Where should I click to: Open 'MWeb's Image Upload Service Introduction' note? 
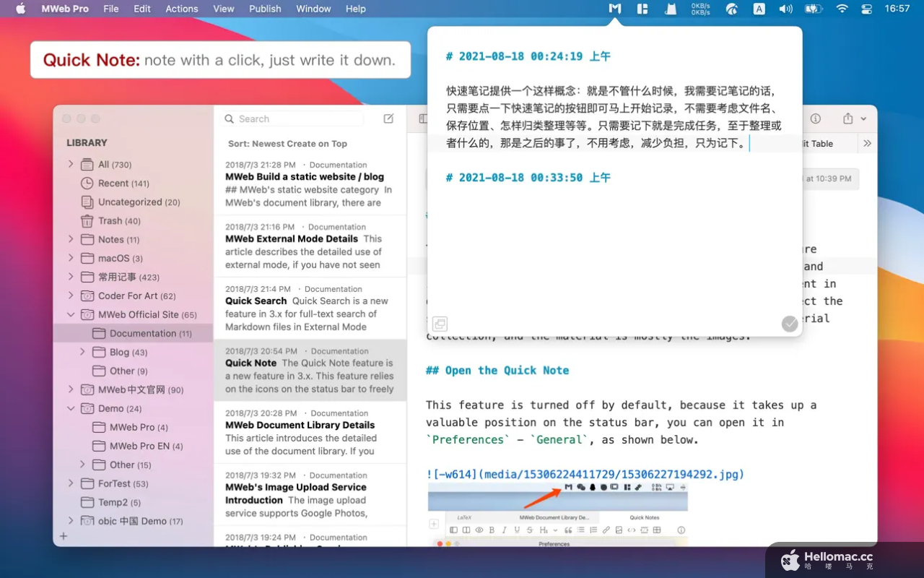coord(310,494)
